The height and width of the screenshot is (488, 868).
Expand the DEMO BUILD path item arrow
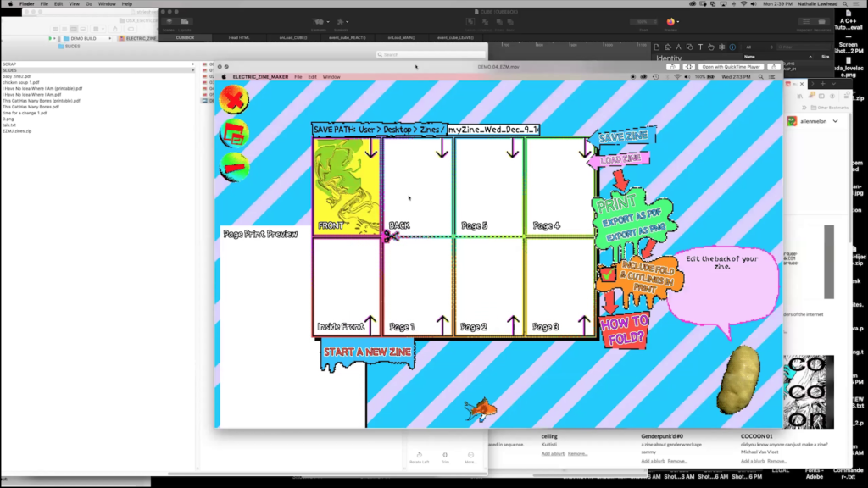point(109,39)
